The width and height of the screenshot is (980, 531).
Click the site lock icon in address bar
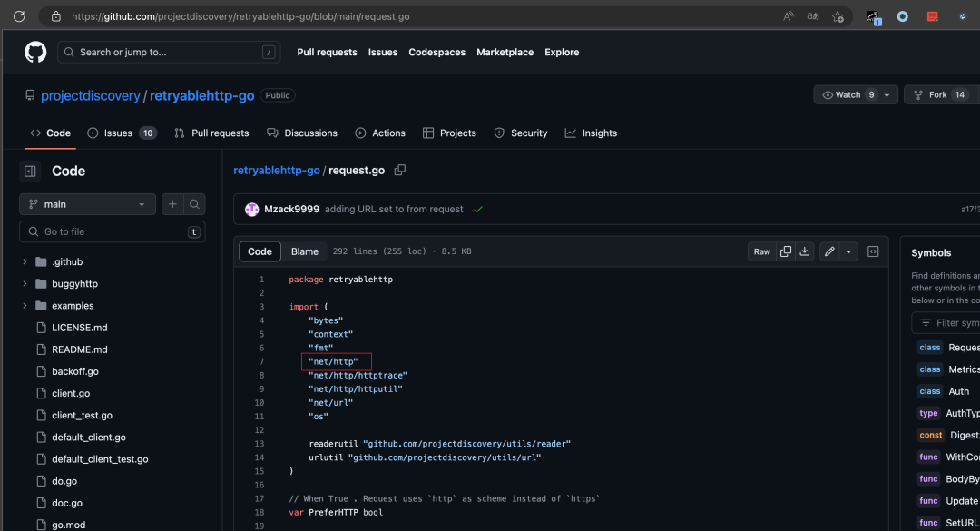pyautogui.click(x=55, y=16)
